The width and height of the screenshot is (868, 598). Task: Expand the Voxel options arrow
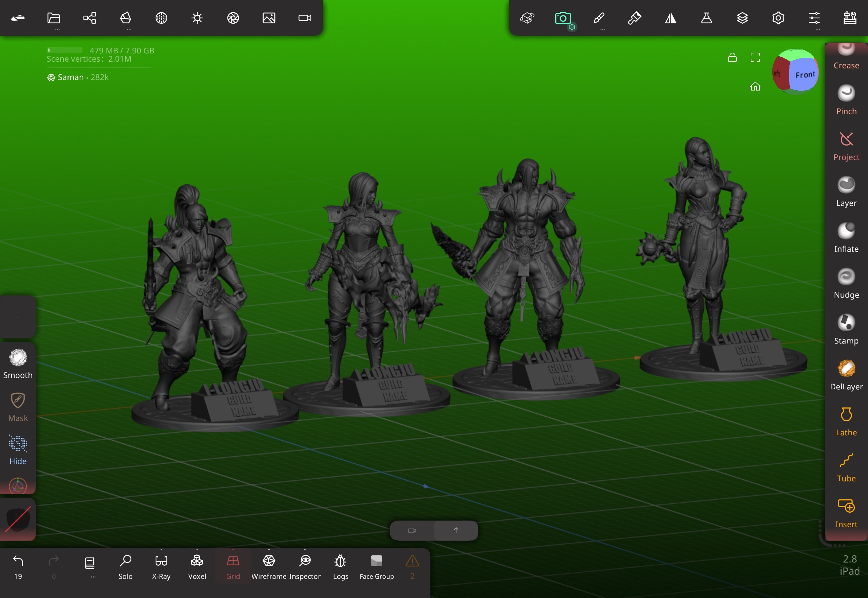[197, 550]
